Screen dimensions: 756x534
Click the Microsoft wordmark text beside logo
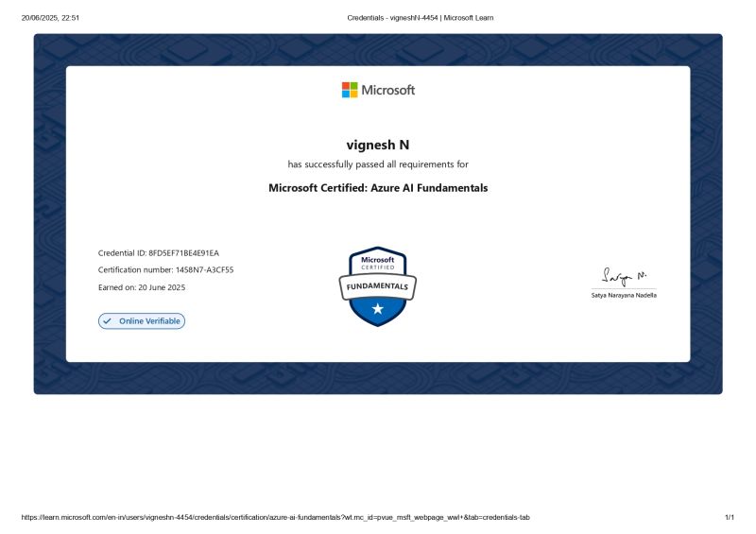[x=388, y=90]
